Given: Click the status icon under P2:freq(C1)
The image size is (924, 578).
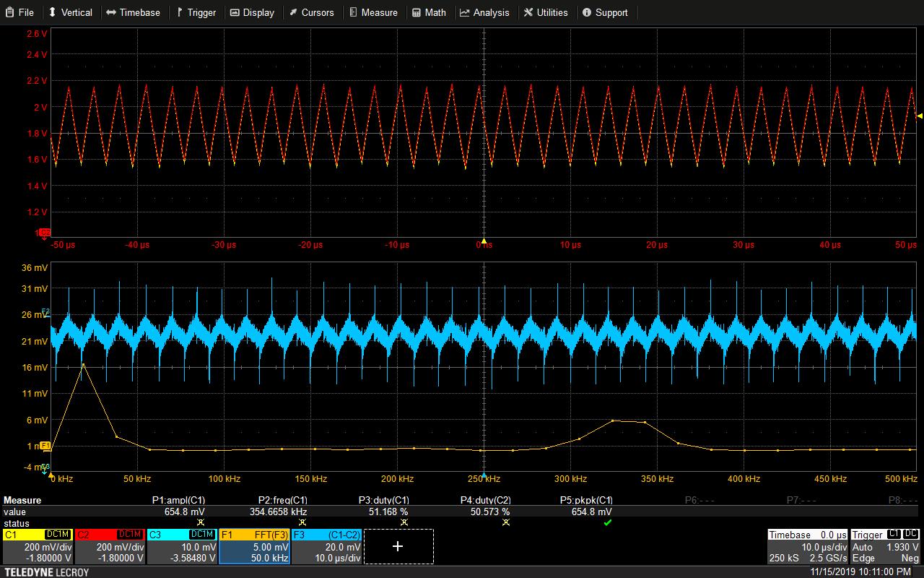Looking at the screenshot, I should pyautogui.click(x=302, y=522).
